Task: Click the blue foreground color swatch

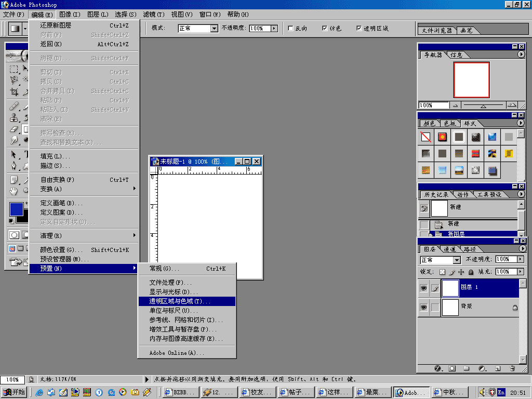Action: (x=17, y=209)
